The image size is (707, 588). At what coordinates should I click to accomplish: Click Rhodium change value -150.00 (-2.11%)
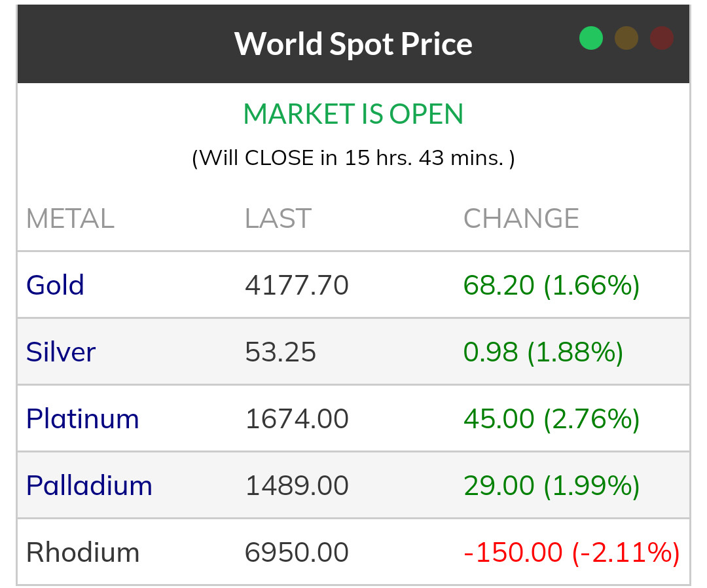[x=571, y=553]
